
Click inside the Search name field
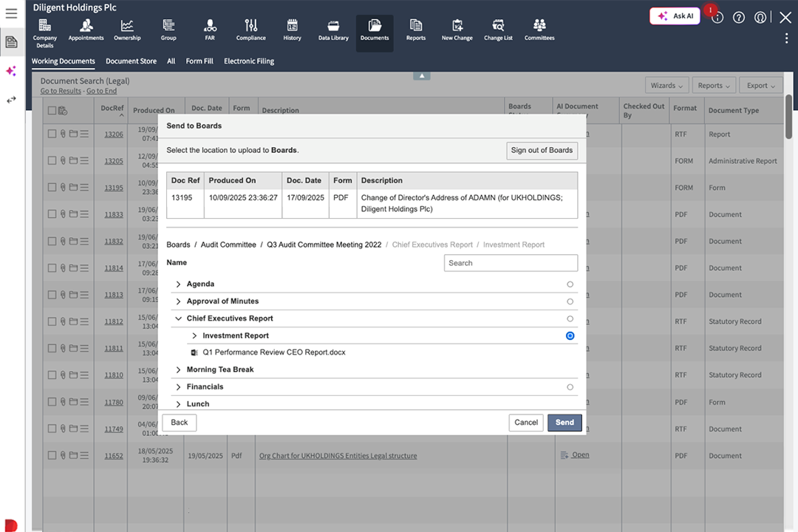[511, 262]
